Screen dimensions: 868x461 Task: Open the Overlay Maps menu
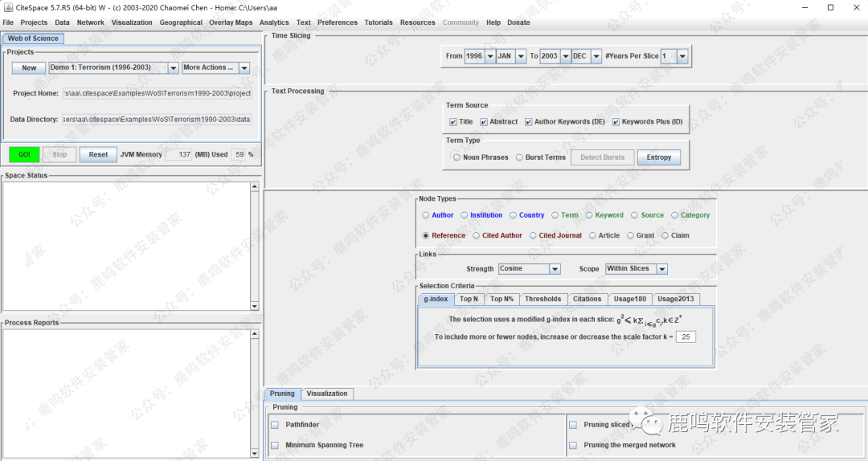[231, 22]
